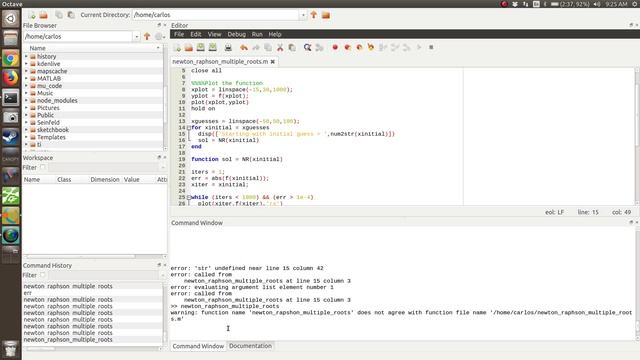
Task: Expand the Music folder
Action: coord(26,93)
